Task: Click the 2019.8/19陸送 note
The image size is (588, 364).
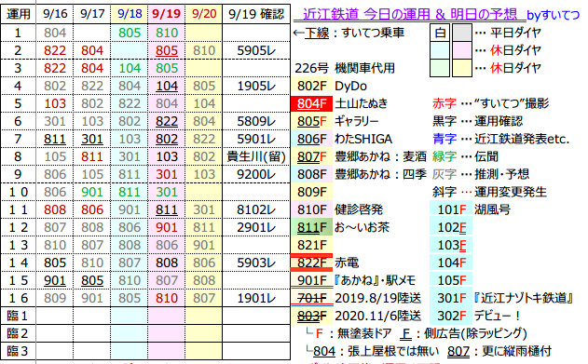Action: pyautogui.click(x=378, y=298)
